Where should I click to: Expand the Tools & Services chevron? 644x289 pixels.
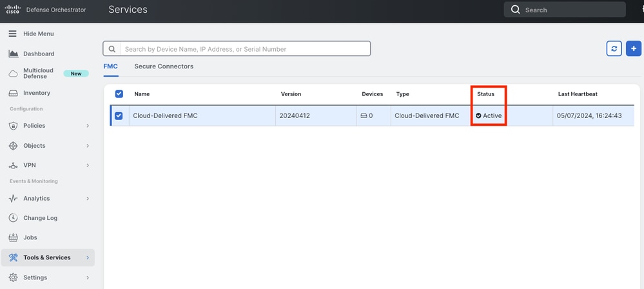tap(88, 258)
